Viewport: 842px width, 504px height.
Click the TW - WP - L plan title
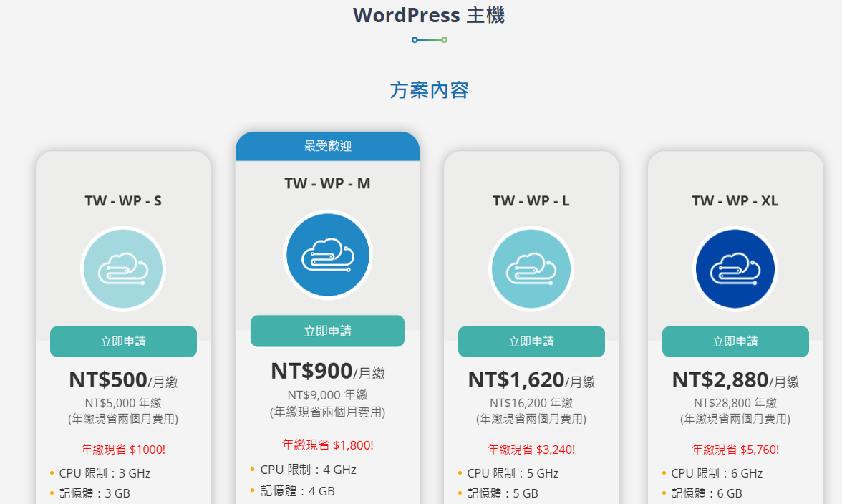[531, 200]
